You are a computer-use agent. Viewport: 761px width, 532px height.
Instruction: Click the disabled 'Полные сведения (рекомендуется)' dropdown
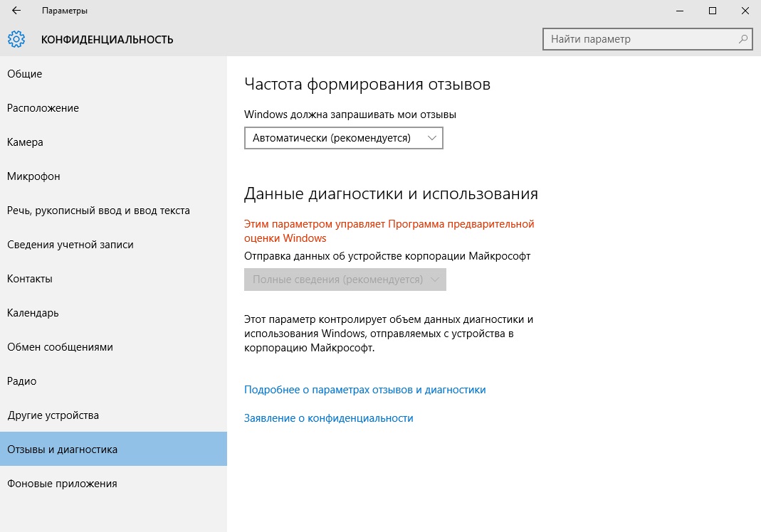pos(345,280)
